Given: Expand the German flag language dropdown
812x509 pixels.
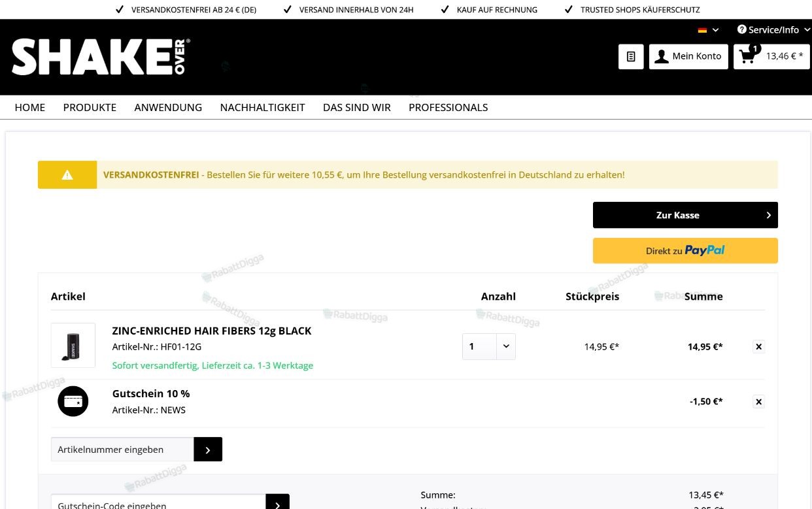Looking at the screenshot, I should 708,30.
